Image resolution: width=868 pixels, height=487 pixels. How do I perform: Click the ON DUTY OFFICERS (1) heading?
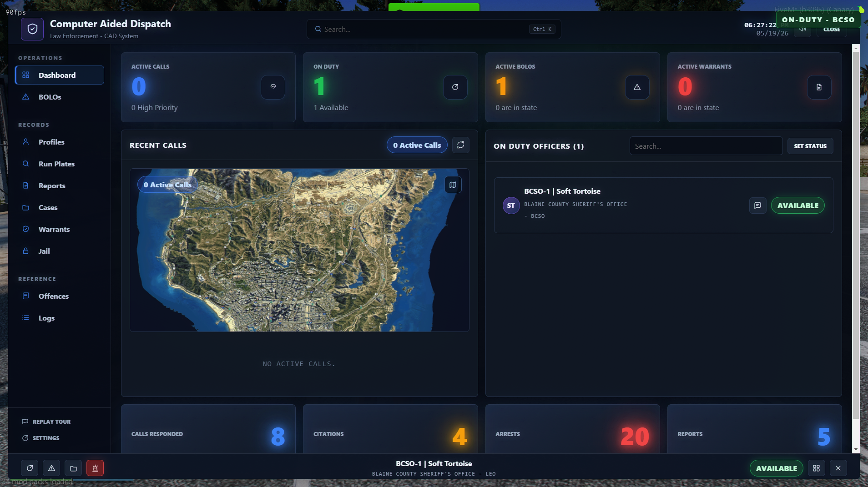[539, 146]
